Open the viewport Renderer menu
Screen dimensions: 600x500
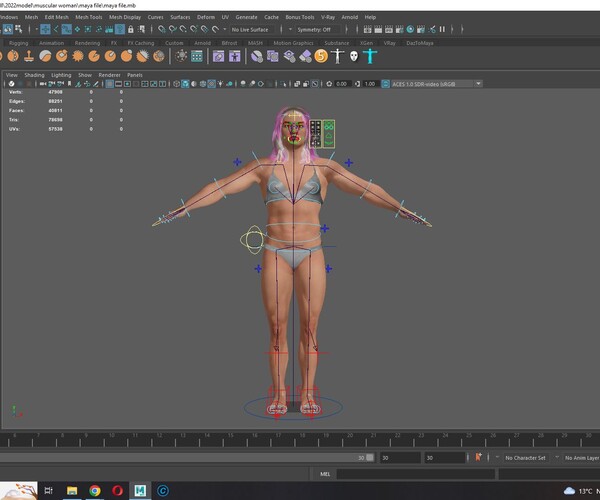point(109,75)
